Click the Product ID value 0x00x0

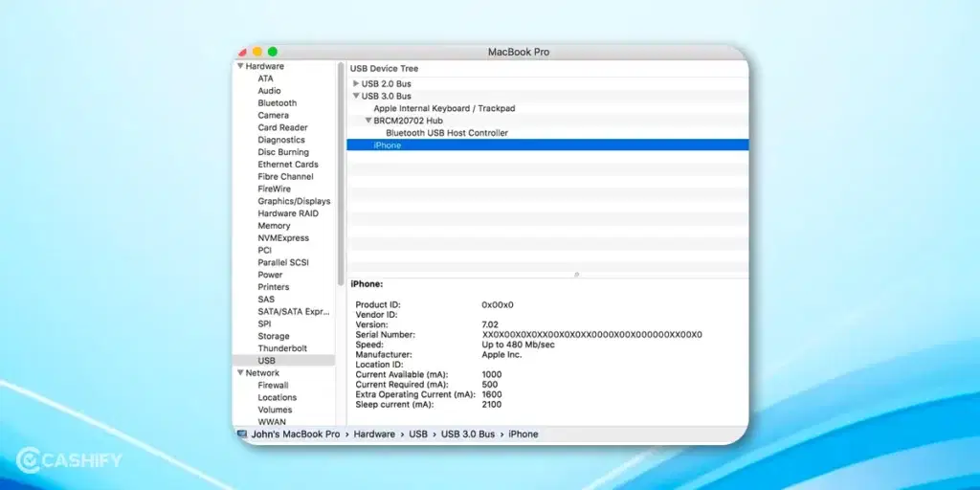tap(498, 304)
